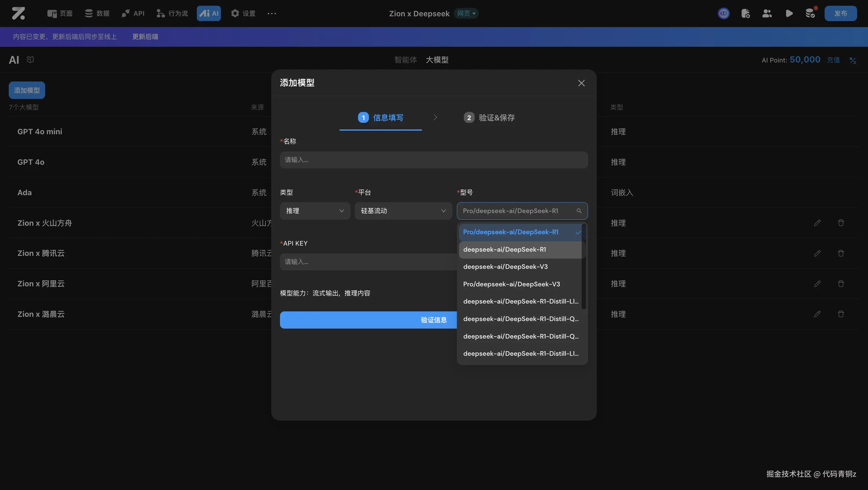Select deepseek-ai/DeepSeek-V3 from model list
The height and width of the screenshot is (490, 868).
[505, 267]
